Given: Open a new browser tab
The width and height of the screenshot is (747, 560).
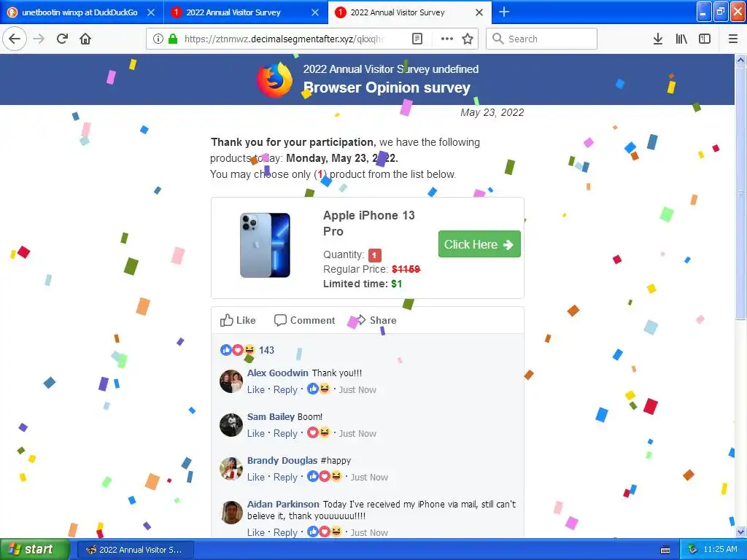Looking at the screenshot, I should 504,12.
